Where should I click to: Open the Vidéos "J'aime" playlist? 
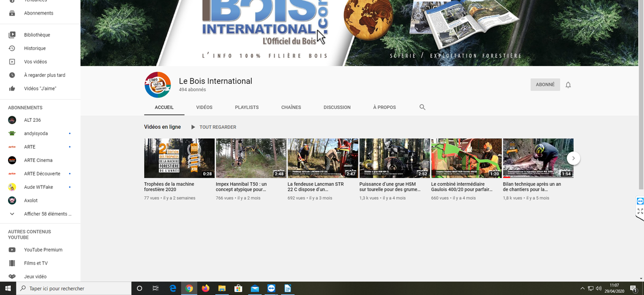pos(40,88)
